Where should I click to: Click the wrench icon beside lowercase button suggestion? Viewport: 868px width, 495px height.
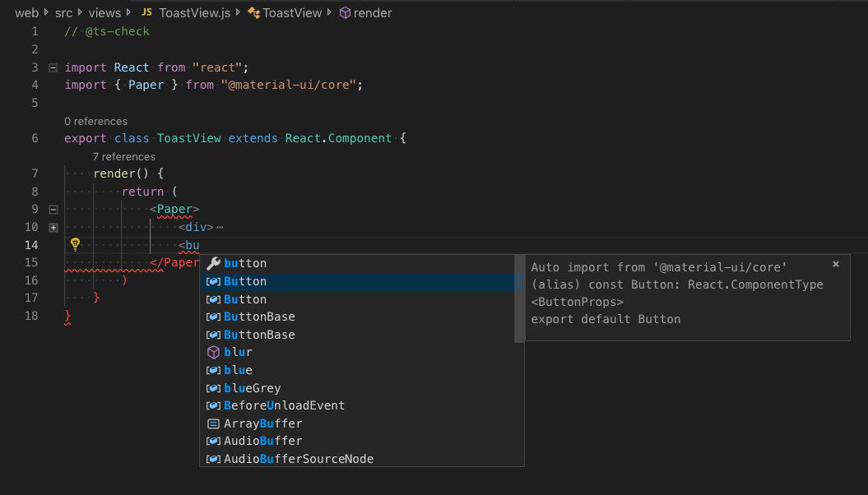(x=213, y=263)
